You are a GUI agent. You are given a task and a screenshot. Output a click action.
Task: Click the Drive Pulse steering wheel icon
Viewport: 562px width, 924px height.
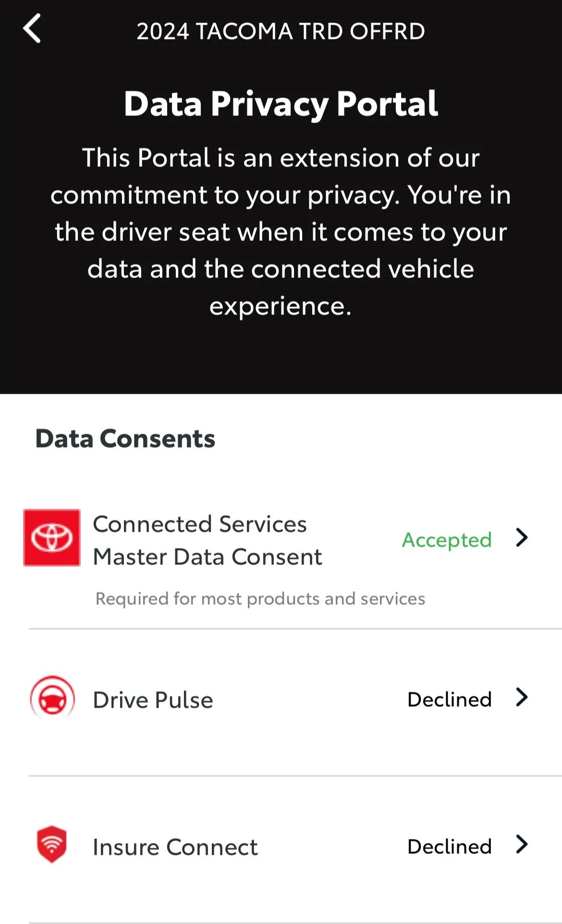coord(52,698)
